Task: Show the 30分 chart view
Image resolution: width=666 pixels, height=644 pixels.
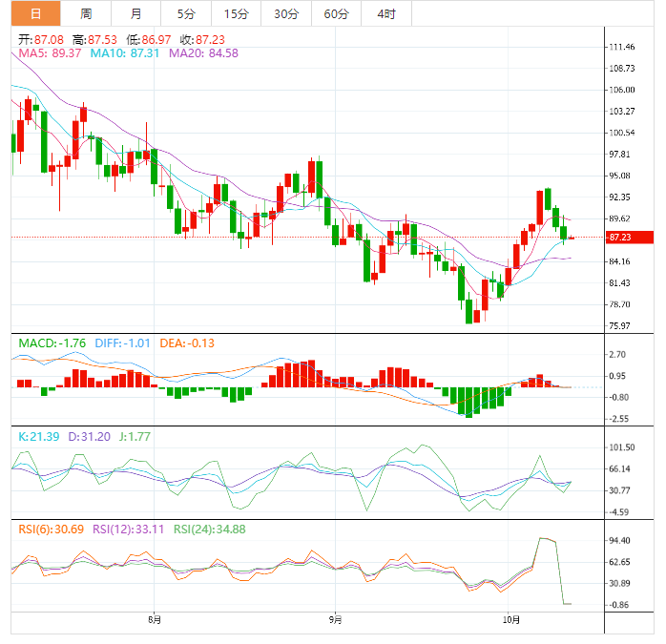Action: tap(285, 13)
